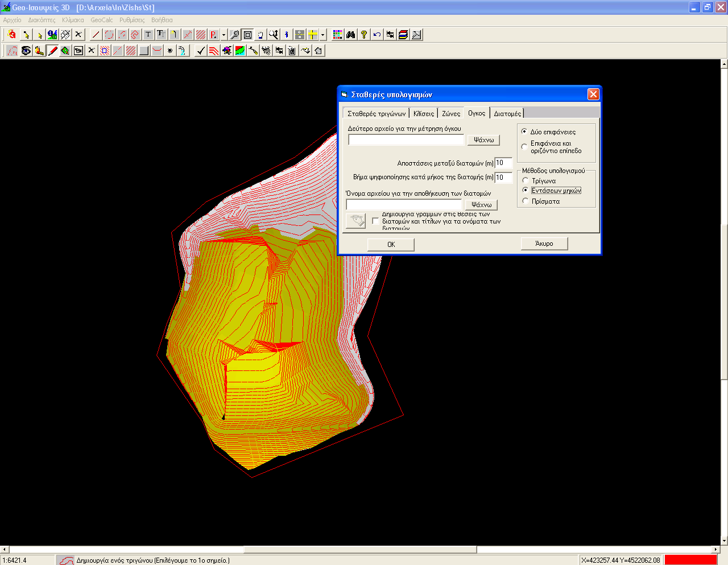Click the stacked colored layers icon
Screen dimensions: 728x565
403,35
